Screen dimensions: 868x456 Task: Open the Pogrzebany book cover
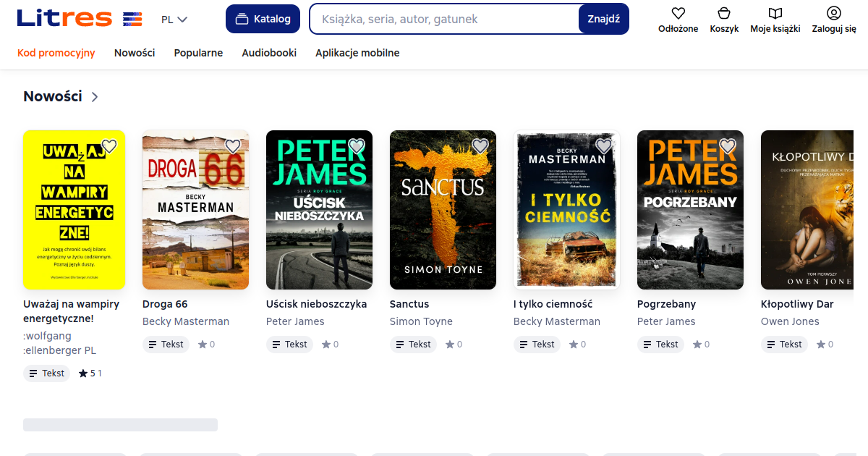[690, 210]
